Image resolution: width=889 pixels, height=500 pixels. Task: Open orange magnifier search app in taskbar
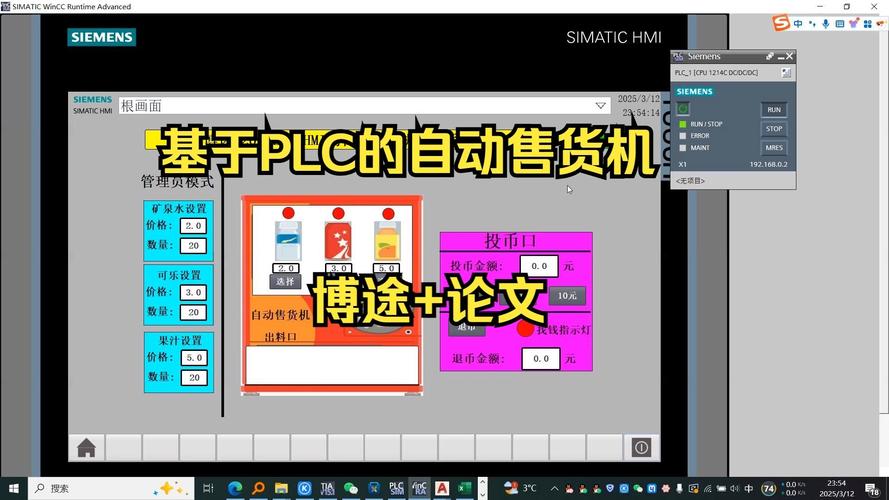(258, 488)
